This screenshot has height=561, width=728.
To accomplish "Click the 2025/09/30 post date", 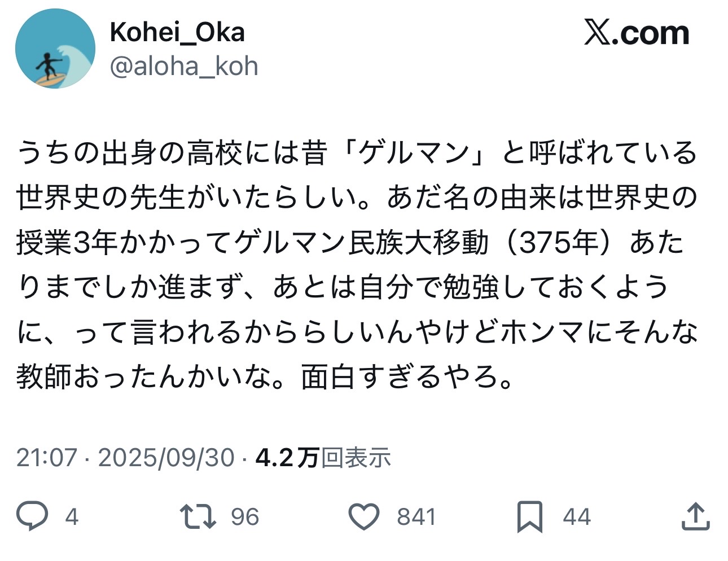I will click(166, 457).
